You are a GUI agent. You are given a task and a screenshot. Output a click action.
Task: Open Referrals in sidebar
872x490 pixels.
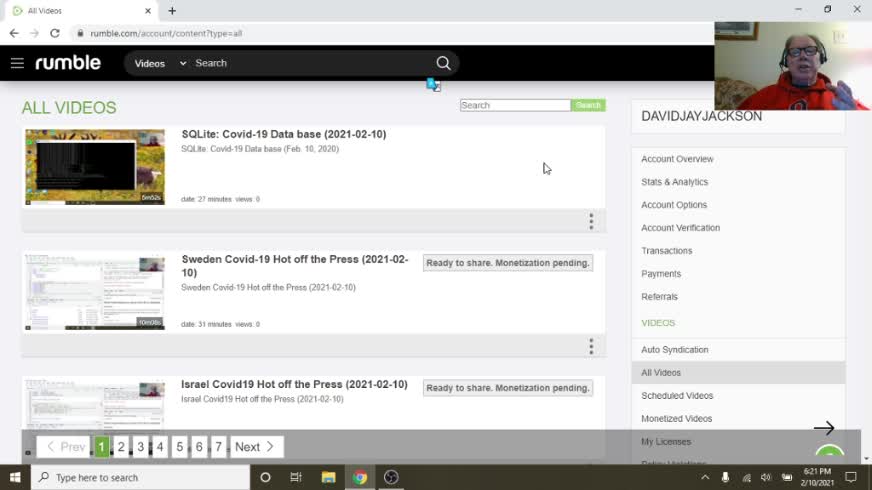click(659, 296)
